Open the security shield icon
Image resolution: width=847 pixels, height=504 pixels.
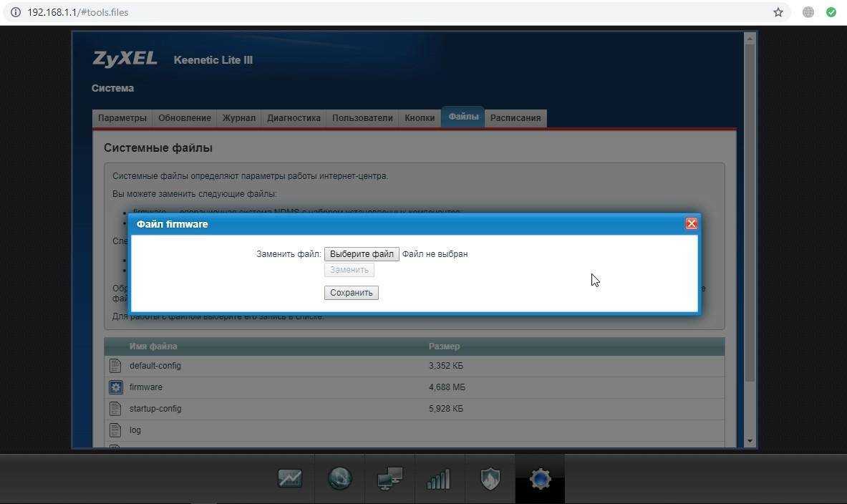(490, 478)
